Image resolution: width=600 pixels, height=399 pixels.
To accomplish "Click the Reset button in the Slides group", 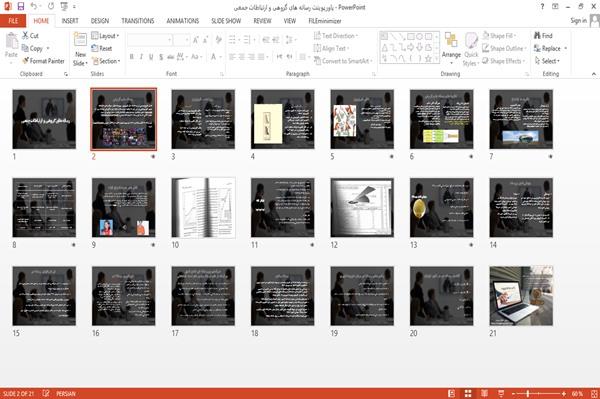I will click(x=102, y=48).
